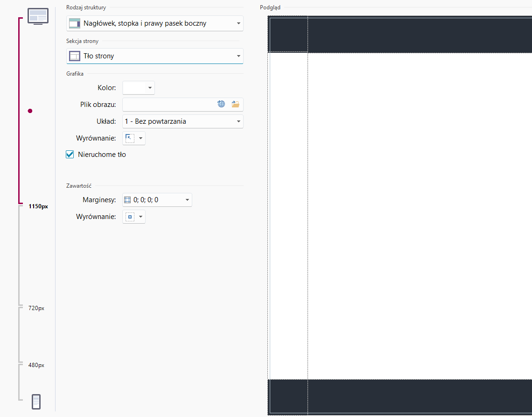
Task: Toggle the Nieruchome tło checkbox
Action: pos(70,155)
